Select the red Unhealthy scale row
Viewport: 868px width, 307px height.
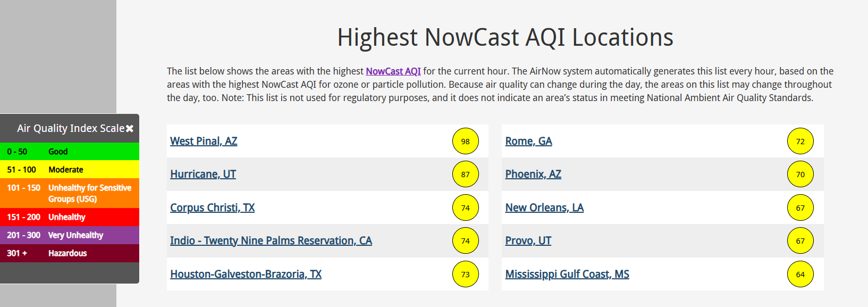coord(70,217)
